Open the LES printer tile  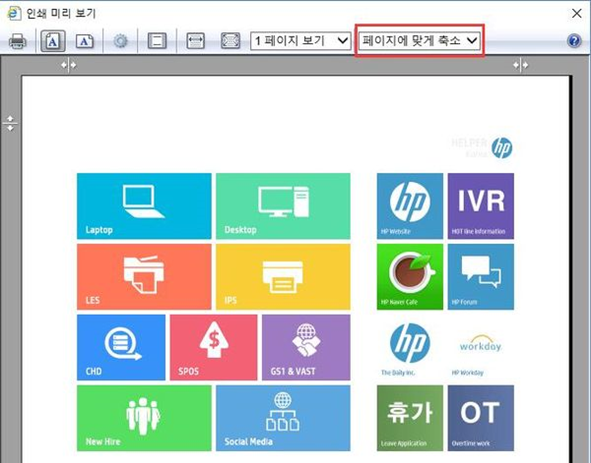(144, 277)
